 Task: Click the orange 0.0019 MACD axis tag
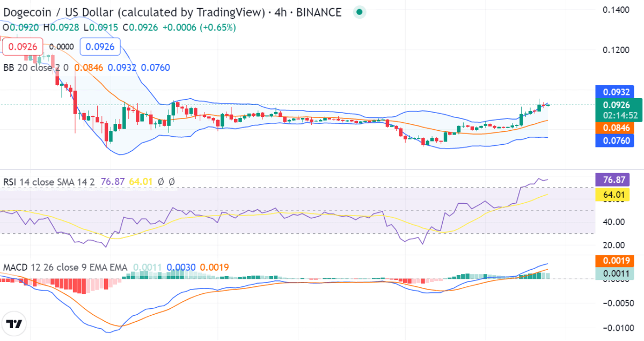click(615, 261)
